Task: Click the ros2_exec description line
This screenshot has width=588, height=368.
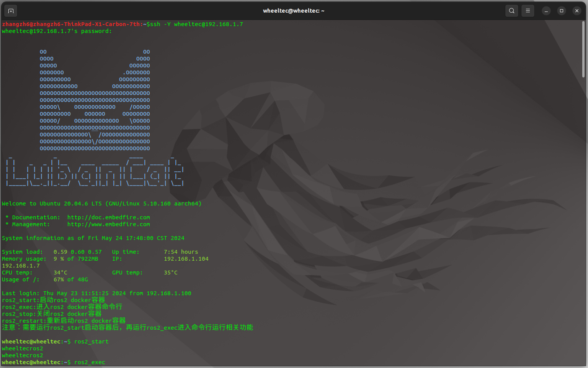Action: tap(62, 307)
